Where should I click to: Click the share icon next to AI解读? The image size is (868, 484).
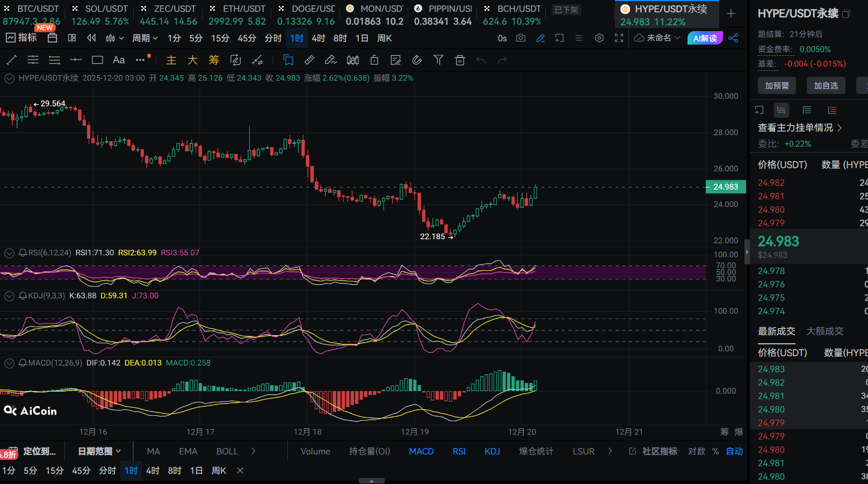click(733, 38)
